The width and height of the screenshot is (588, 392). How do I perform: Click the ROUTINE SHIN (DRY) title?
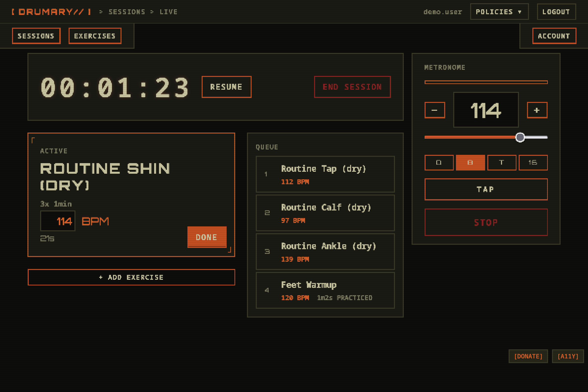point(105,176)
